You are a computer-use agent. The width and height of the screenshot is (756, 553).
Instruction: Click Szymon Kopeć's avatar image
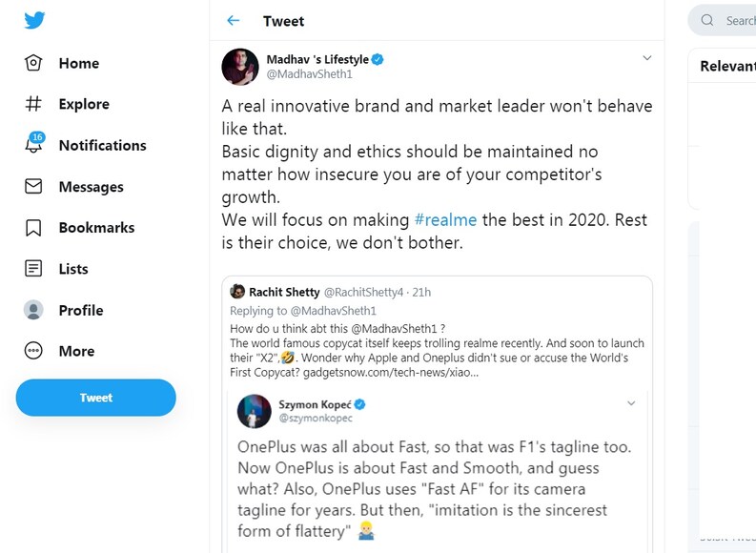255,411
